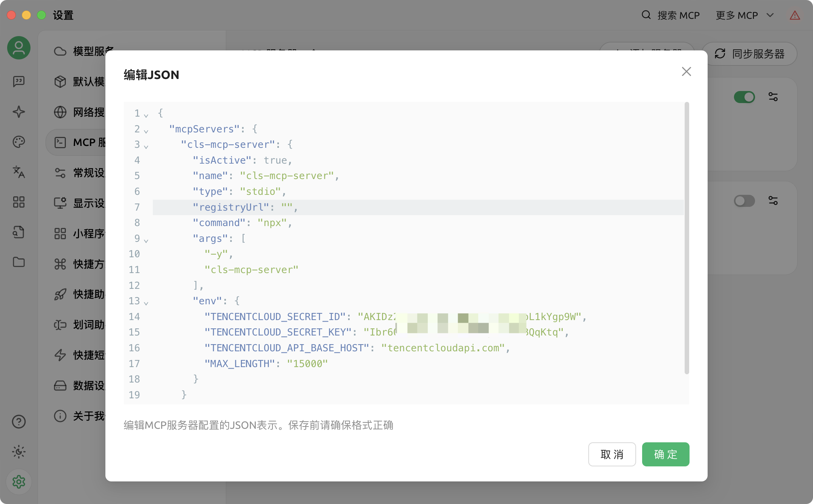Collapse the env object fold arrow
Viewport: 813px width, 504px height.
click(x=146, y=303)
